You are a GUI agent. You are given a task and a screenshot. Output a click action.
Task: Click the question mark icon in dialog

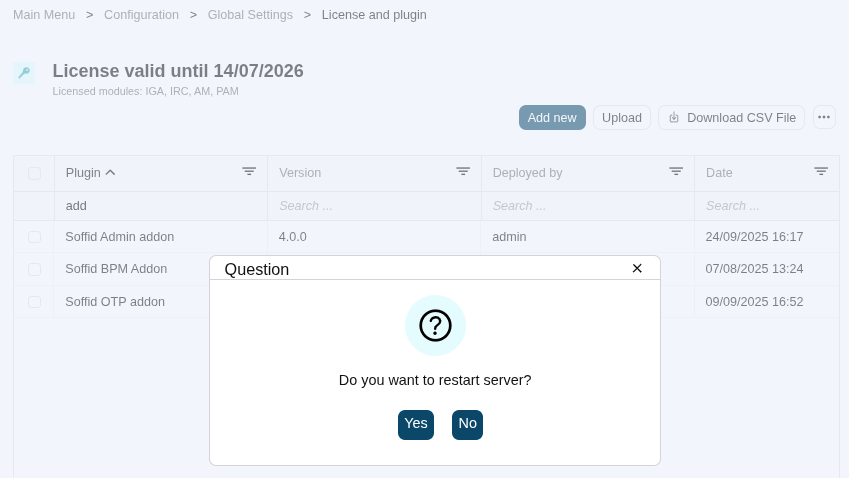click(x=435, y=325)
